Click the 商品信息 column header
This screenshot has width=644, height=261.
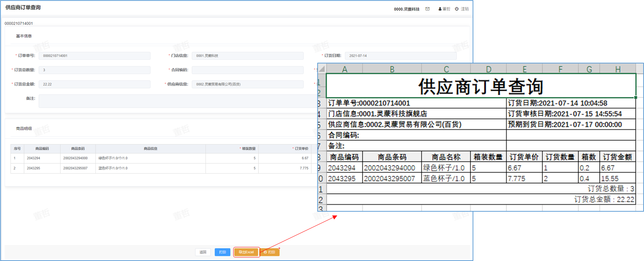(x=150, y=149)
